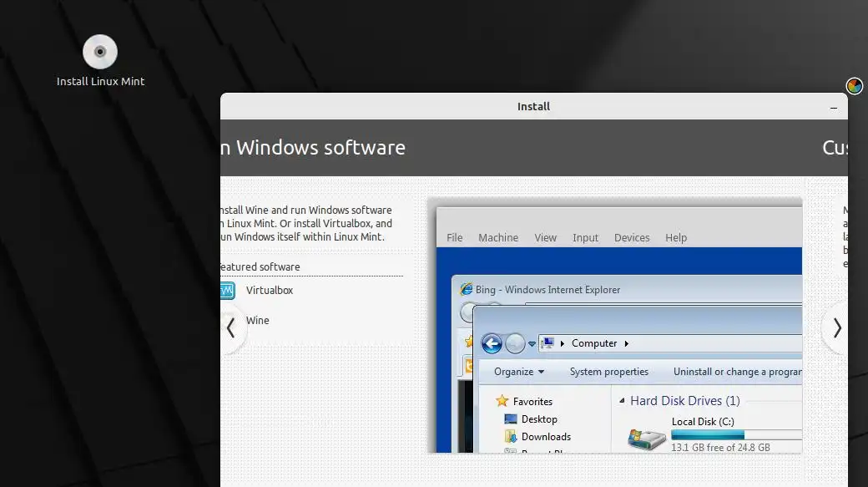Click the Downloads folder icon
The image size is (868, 487).
point(511,437)
